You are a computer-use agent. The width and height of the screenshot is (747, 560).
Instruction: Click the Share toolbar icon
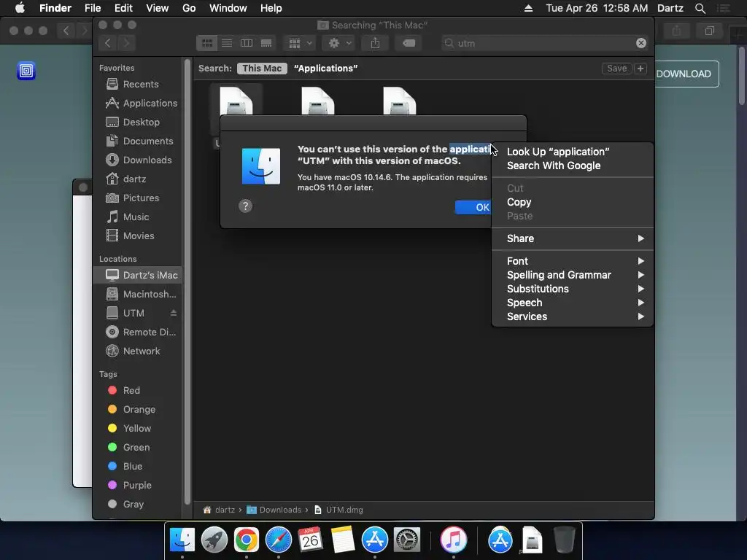(x=376, y=43)
